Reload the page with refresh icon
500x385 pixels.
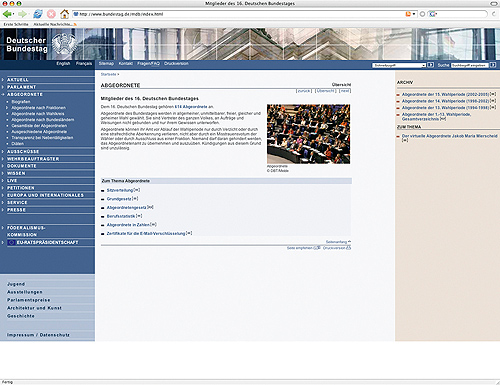38,14
